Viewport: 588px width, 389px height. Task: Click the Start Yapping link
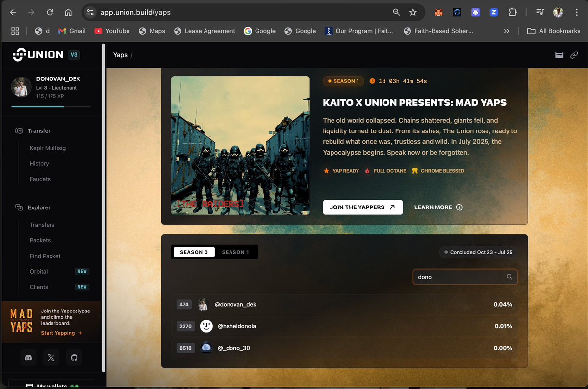pyautogui.click(x=61, y=333)
